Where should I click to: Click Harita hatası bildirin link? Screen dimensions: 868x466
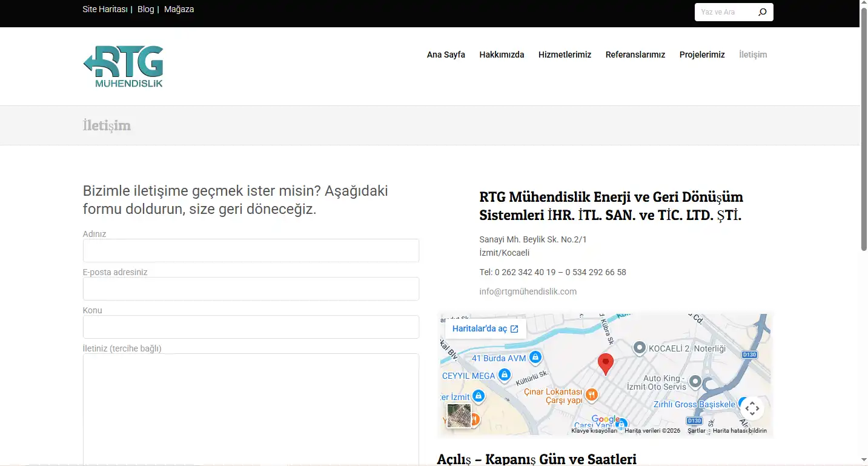click(x=740, y=431)
